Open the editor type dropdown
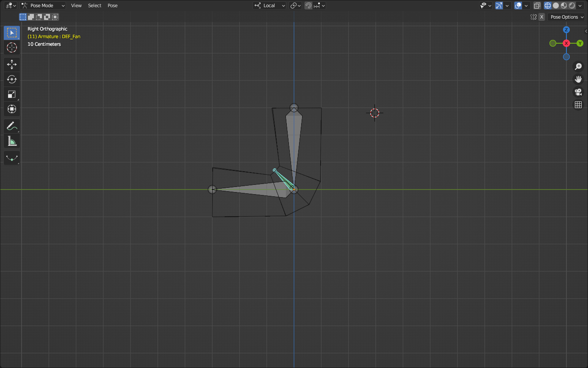 (11, 6)
